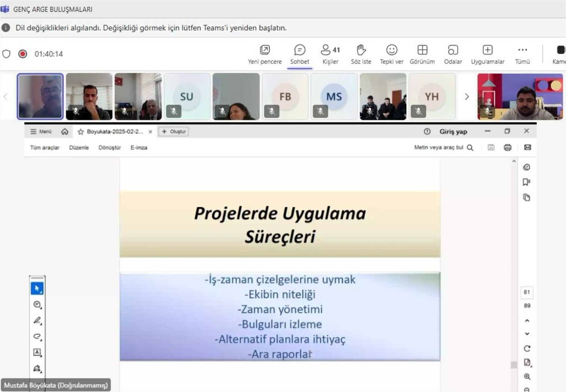Change the Görünüm layout view
Viewport: 566px width, 392px height.
422,55
